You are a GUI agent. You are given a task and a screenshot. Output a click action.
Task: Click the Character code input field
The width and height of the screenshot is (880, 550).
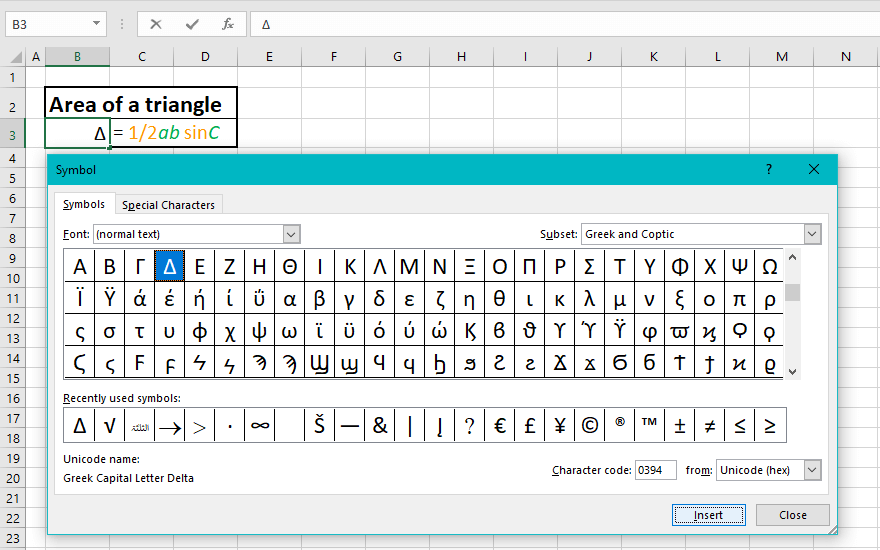click(x=655, y=470)
